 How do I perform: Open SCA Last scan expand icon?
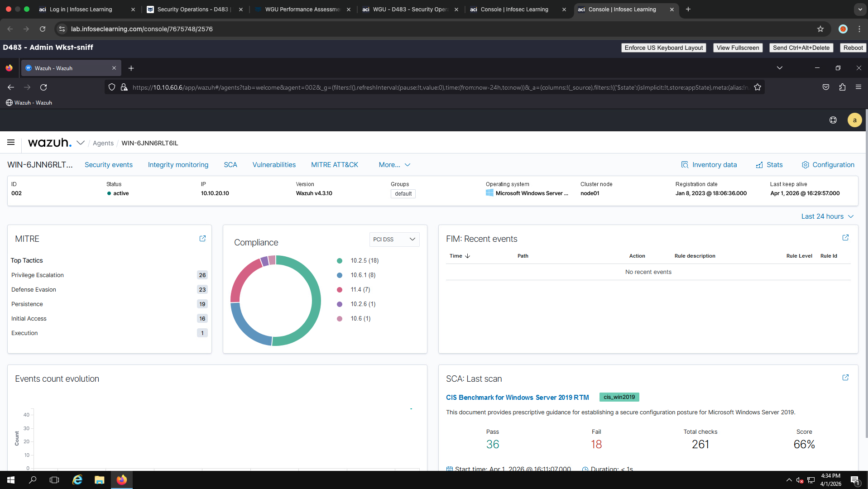pos(845,378)
